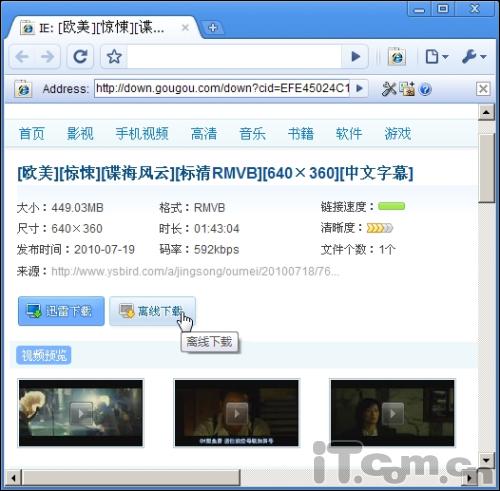
Task: Click the 文件个数 1个 text
Action: (358, 249)
